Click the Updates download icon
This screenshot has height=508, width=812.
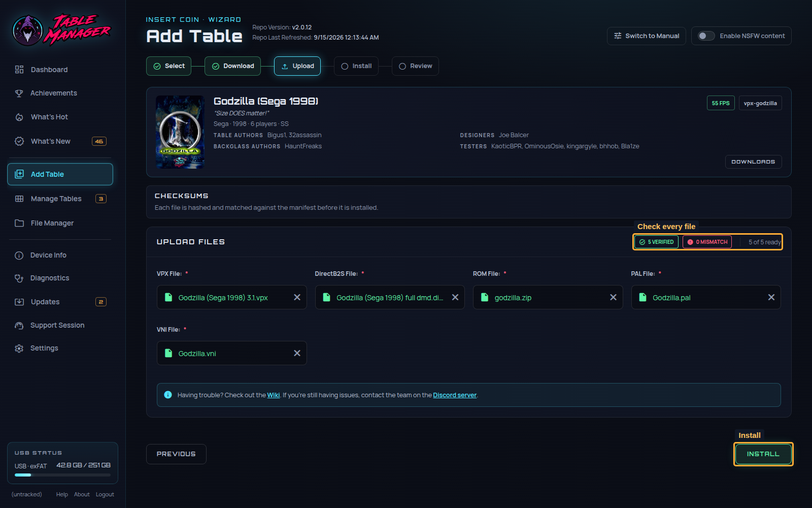click(x=19, y=302)
